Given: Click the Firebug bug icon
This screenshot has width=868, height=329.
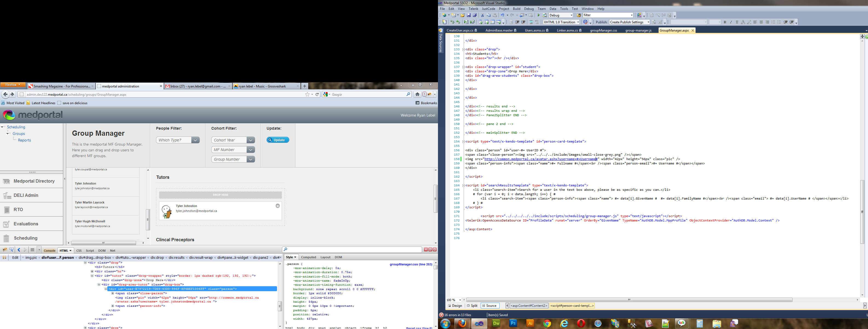Looking at the screenshot, I should (5, 250).
